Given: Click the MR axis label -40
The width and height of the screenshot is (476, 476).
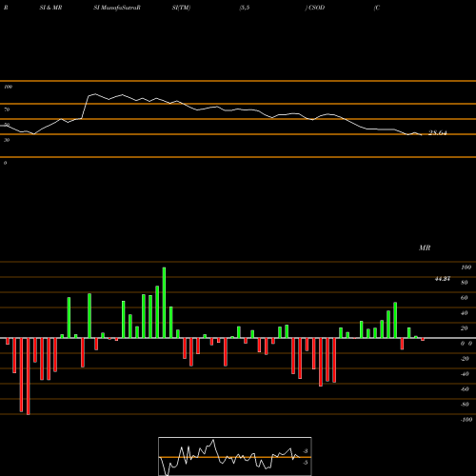Looking at the screenshot, I should [x=465, y=374].
